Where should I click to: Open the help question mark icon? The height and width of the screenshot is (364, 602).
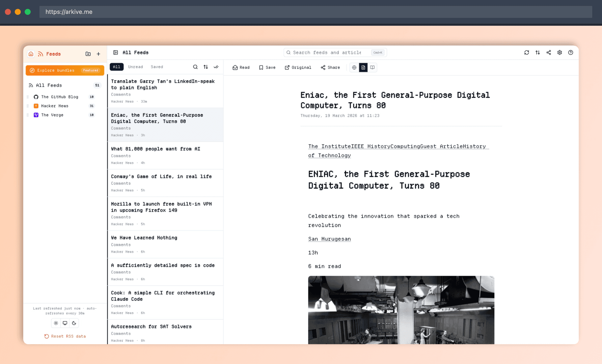(x=571, y=53)
